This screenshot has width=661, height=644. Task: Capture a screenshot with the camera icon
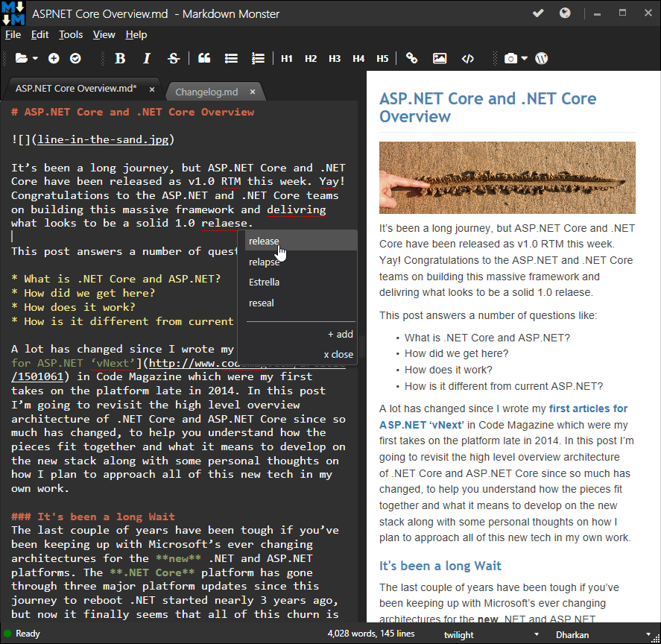[x=511, y=58]
